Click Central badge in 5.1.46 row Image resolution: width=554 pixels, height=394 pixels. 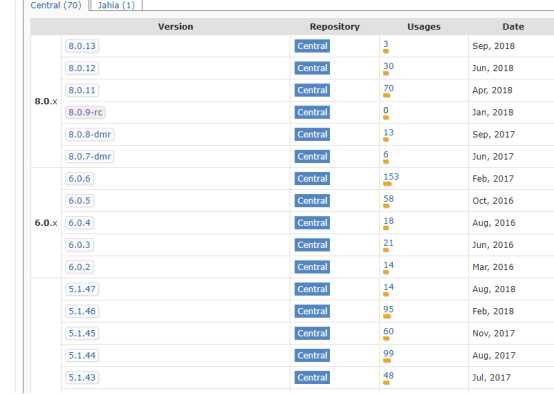[x=312, y=311]
